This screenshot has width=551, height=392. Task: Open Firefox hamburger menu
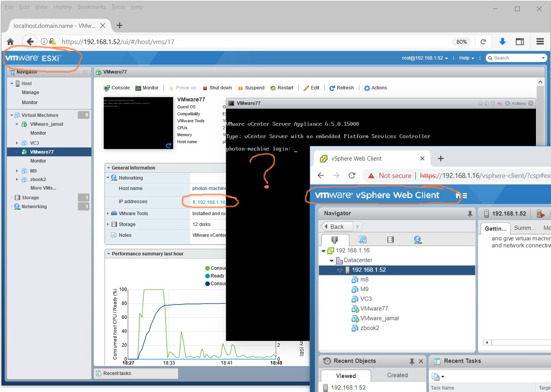[x=540, y=41]
